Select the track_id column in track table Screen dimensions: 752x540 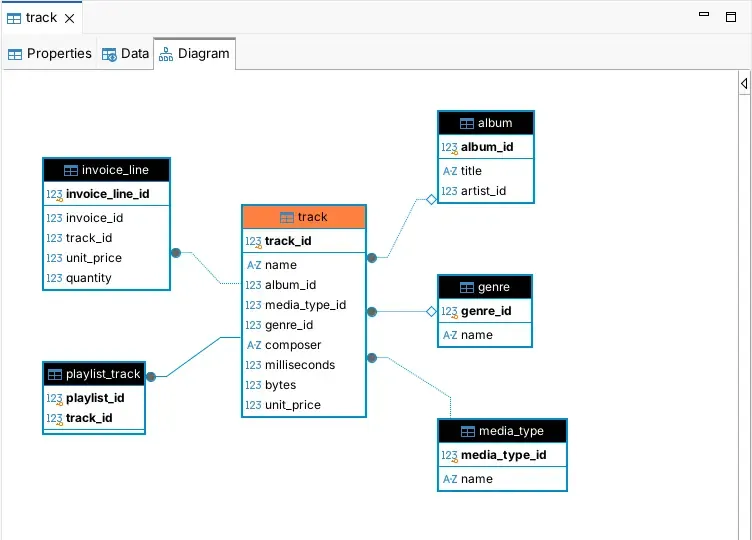click(x=304, y=241)
